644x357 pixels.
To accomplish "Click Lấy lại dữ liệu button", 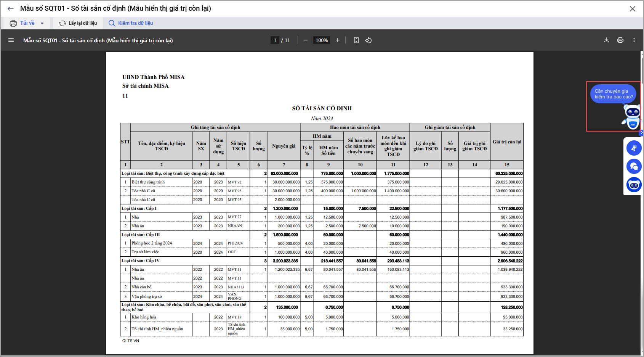I will pyautogui.click(x=78, y=23).
